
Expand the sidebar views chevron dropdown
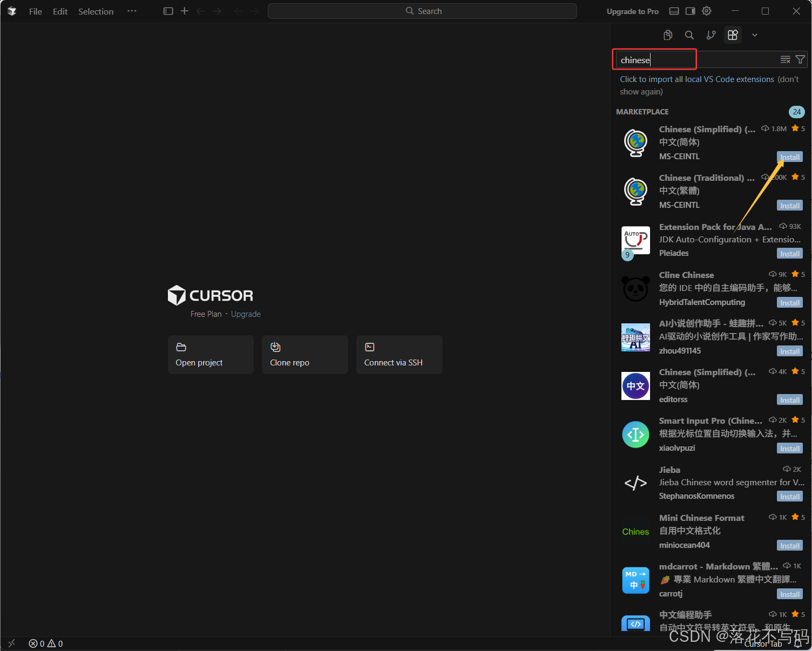pos(755,35)
